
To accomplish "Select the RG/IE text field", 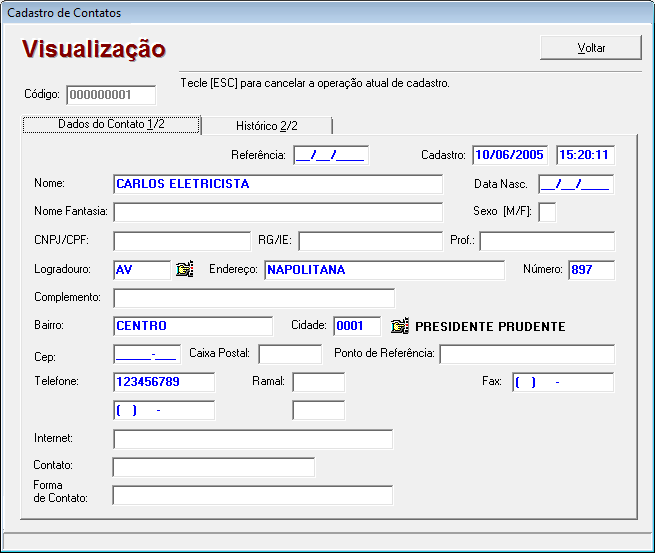I will pos(370,241).
